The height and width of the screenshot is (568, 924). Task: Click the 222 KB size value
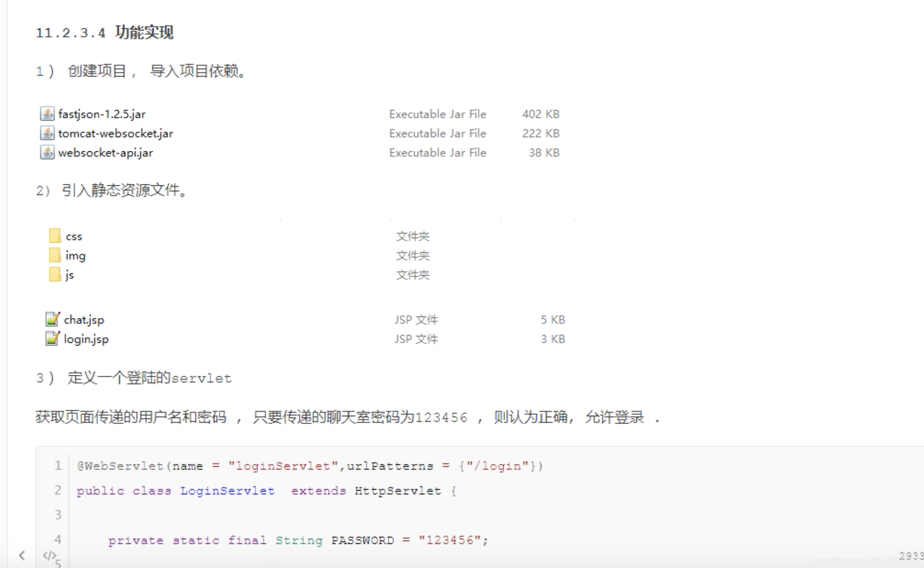[541, 133]
